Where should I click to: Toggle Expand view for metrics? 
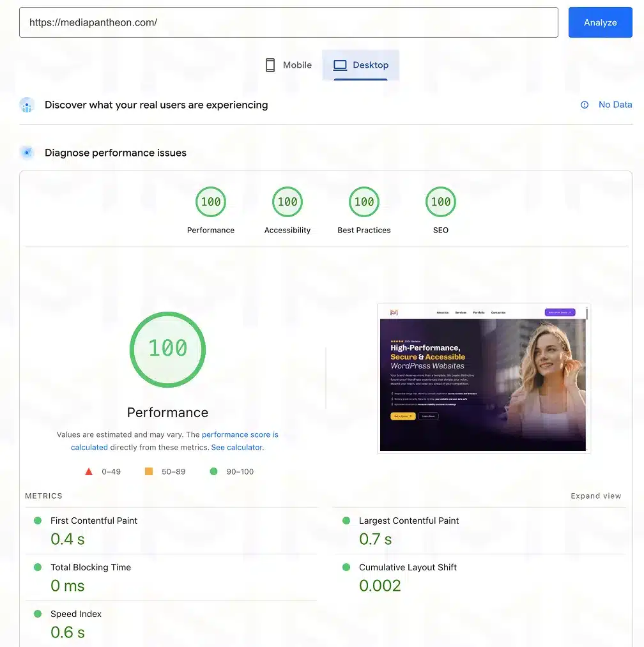pos(595,496)
